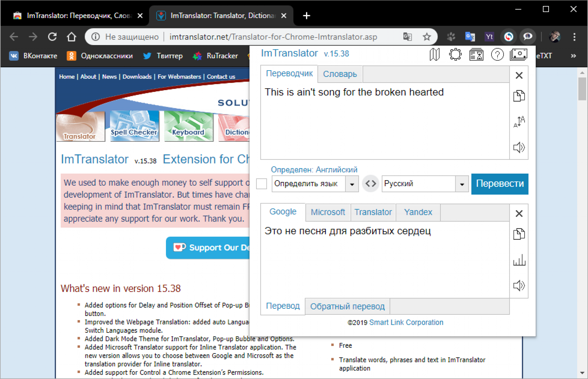Listen to the translated text

(x=519, y=285)
